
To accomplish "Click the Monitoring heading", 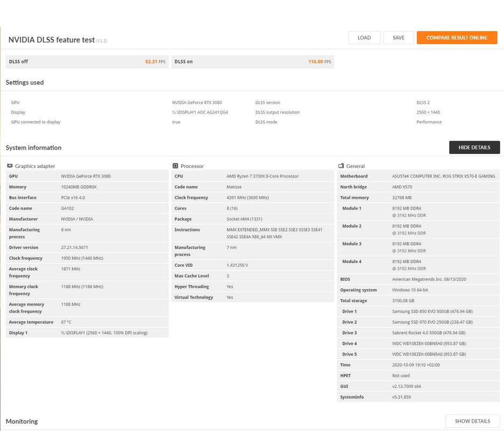I will pos(22,421).
